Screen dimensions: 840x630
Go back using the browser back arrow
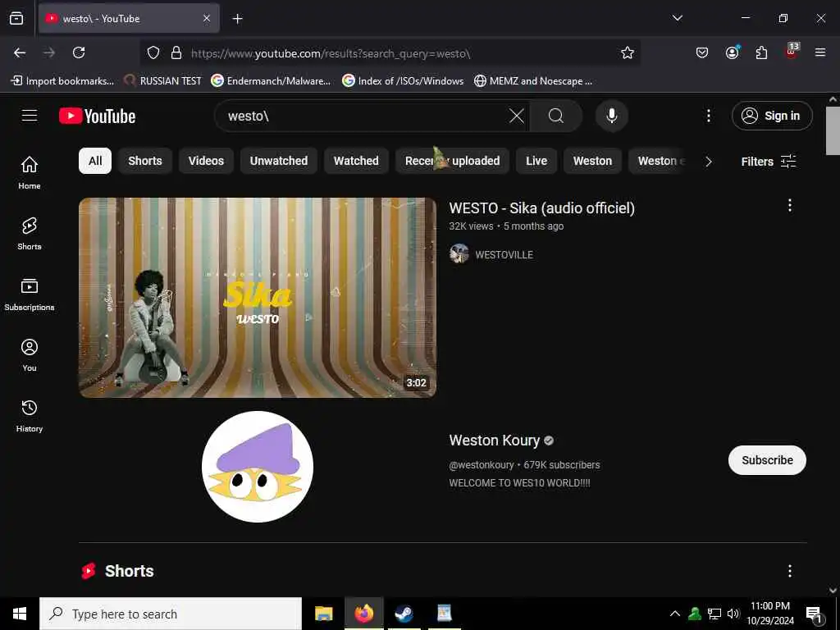20,52
